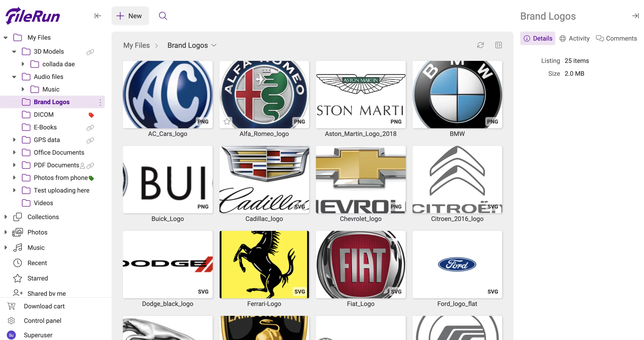Viewport: 644px width, 340px height.
Task: Switch to the Comments tab
Action: [x=616, y=39]
